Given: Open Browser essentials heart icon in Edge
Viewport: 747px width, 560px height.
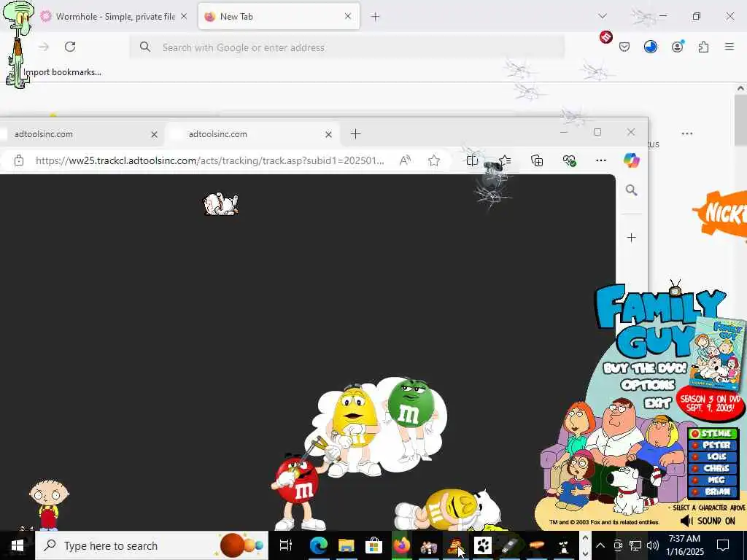Looking at the screenshot, I should [x=569, y=160].
